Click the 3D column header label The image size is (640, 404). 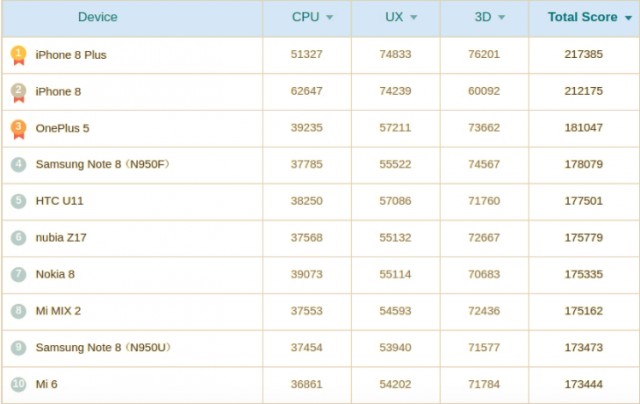(483, 17)
